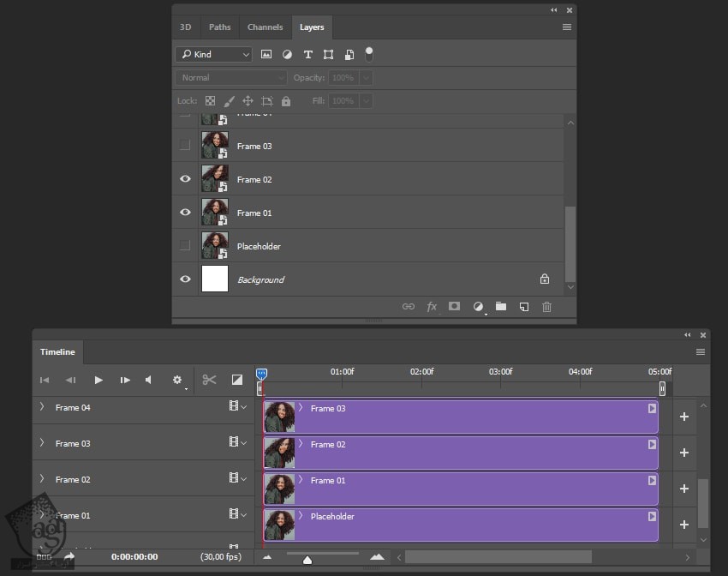The width and height of the screenshot is (728, 576).
Task: Open the Layers panel menu
Action: [566, 27]
